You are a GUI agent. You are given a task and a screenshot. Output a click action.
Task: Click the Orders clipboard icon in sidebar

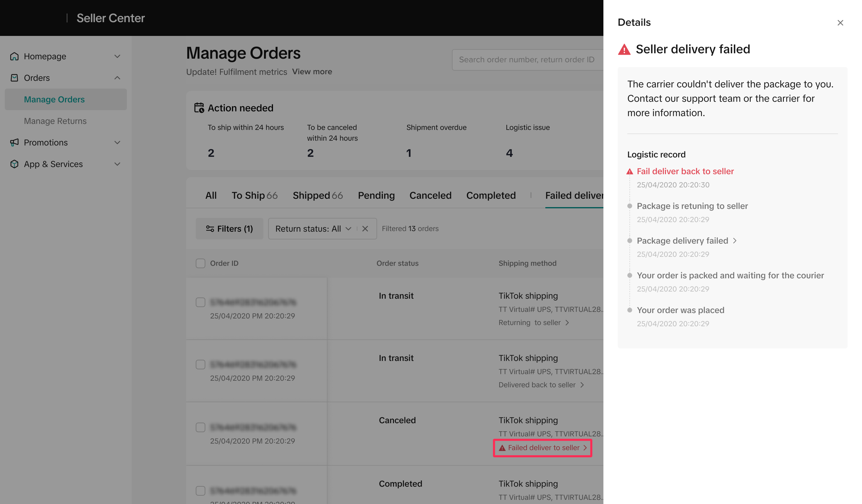(14, 78)
